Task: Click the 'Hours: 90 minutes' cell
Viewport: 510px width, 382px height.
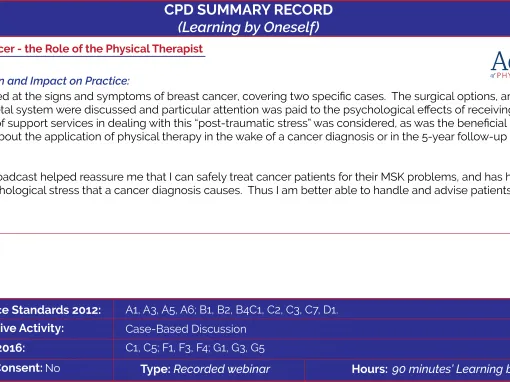Action: coord(431,369)
